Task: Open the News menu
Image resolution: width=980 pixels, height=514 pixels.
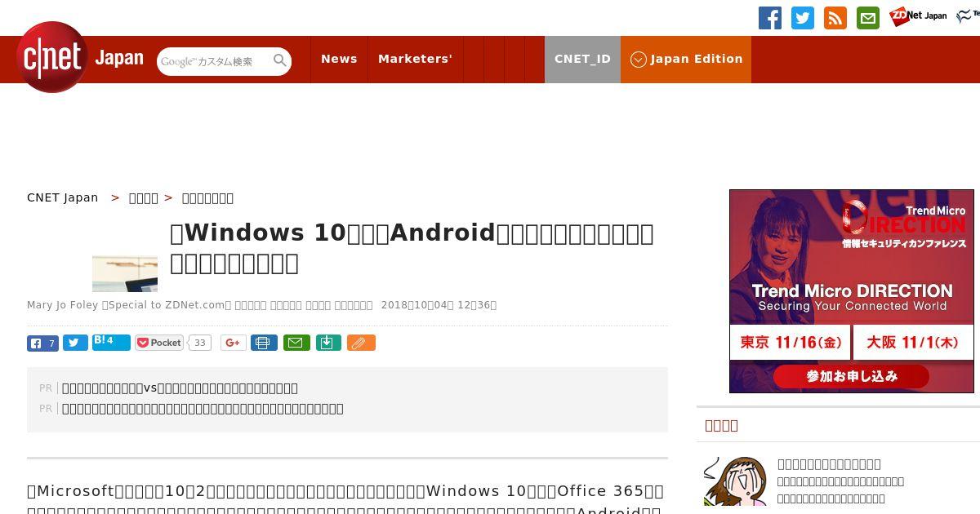Action: coord(339,59)
